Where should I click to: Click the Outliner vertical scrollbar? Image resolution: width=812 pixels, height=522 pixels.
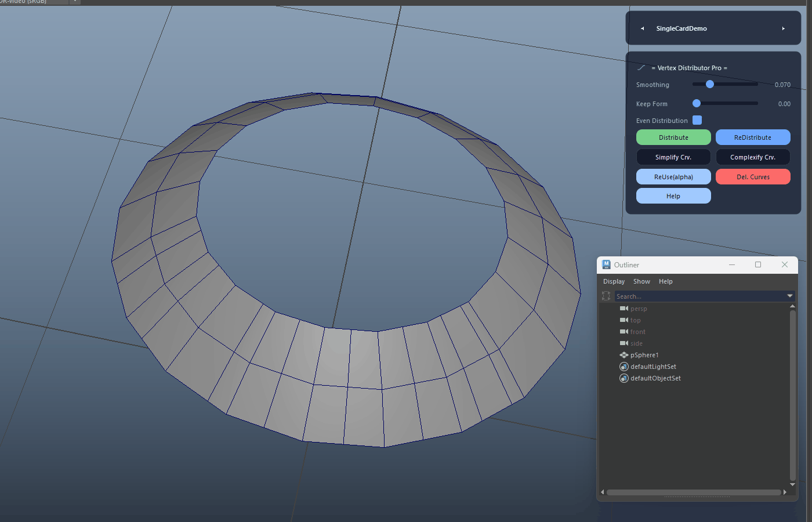pos(793,396)
